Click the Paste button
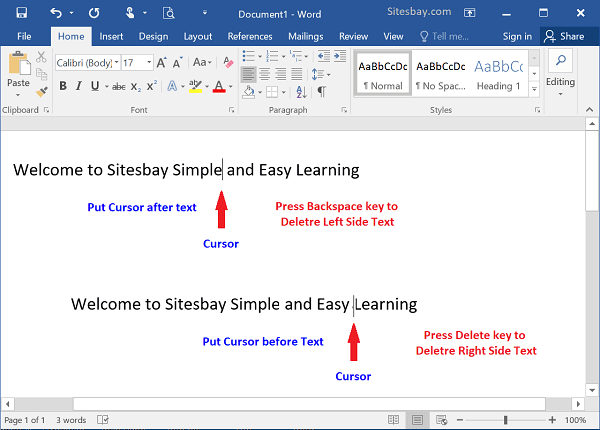The height and width of the screenshot is (430, 600). point(18,69)
